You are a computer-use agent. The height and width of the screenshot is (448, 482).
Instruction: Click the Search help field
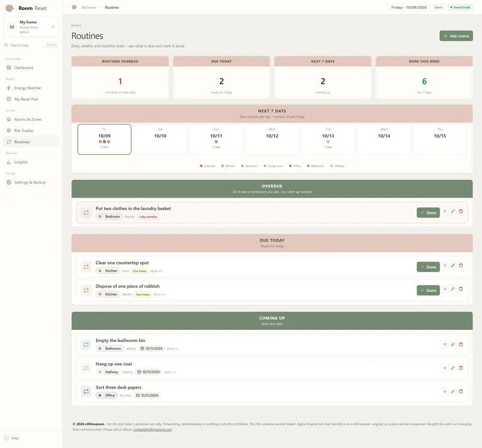tap(31, 45)
